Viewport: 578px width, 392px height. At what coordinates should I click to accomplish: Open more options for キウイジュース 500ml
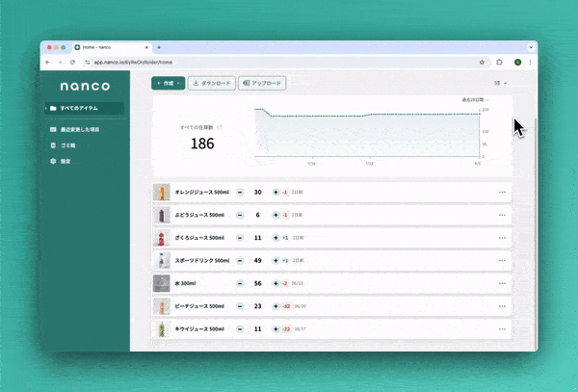[x=502, y=329]
